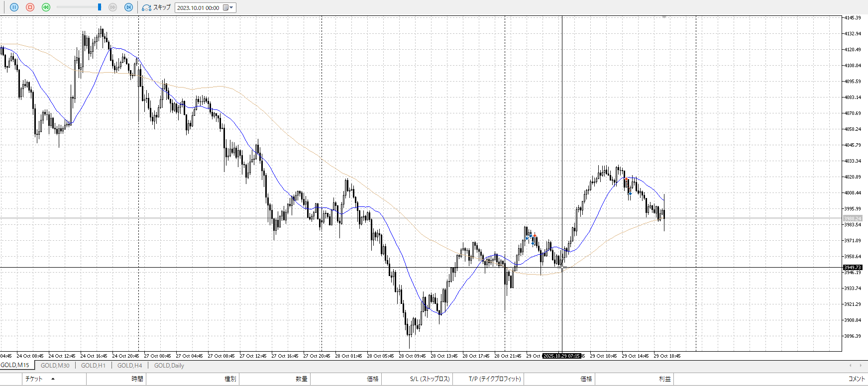The image size is (868, 386).
Task: Switch to GOLD,H1 chart tab
Action: pyautogui.click(x=93, y=366)
